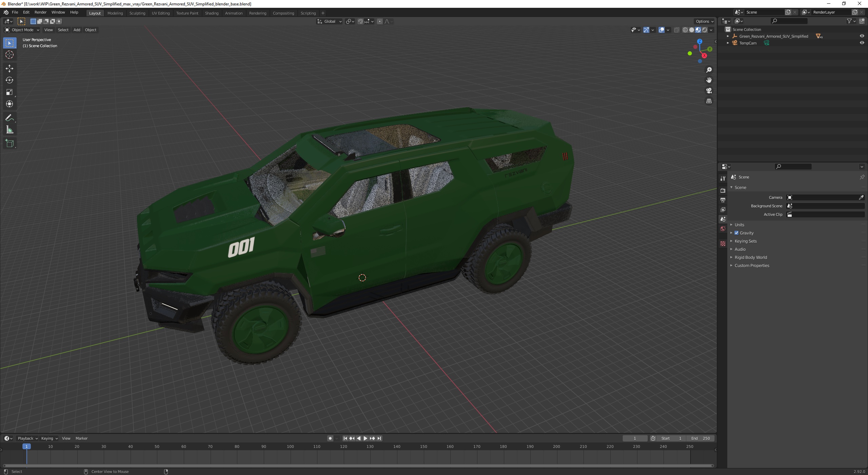
Task: Switch to solid viewport shading
Action: pyautogui.click(x=691, y=30)
